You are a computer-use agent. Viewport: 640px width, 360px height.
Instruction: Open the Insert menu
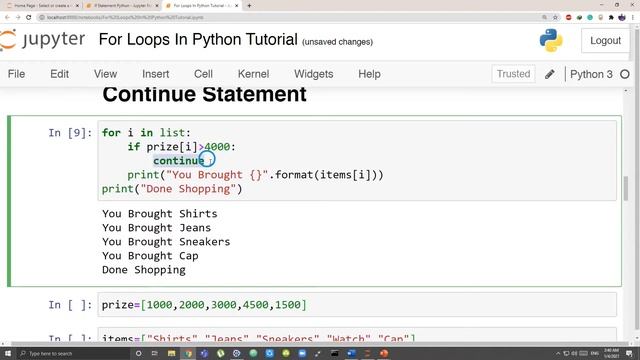click(156, 74)
